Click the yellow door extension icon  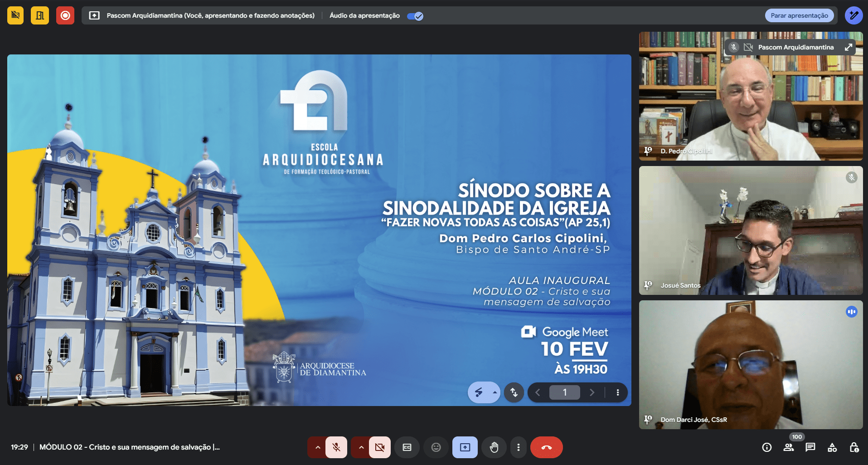coord(40,15)
